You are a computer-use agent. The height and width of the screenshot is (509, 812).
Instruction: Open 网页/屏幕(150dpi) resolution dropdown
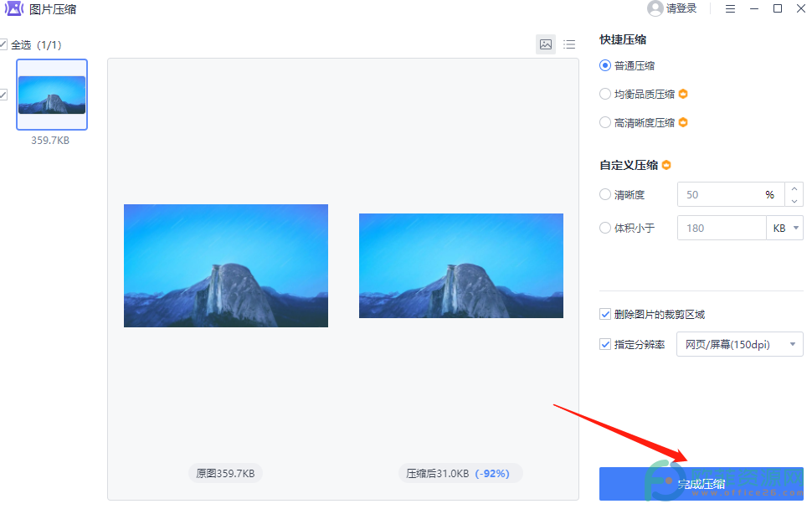[x=740, y=344]
